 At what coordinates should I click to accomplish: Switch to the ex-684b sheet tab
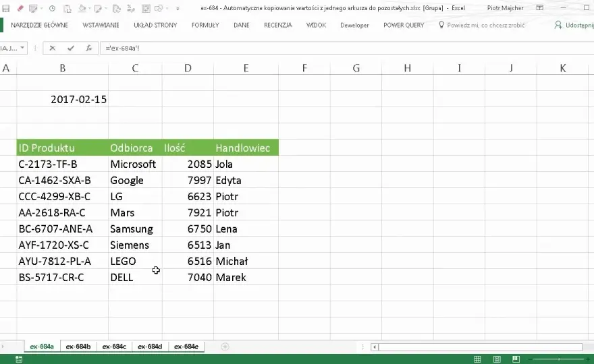point(78,346)
